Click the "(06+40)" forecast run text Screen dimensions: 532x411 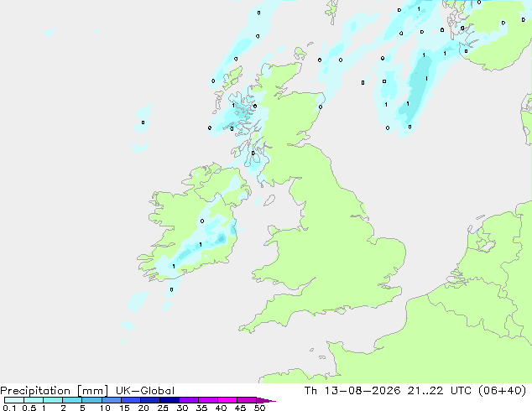click(x=502, y=391)
